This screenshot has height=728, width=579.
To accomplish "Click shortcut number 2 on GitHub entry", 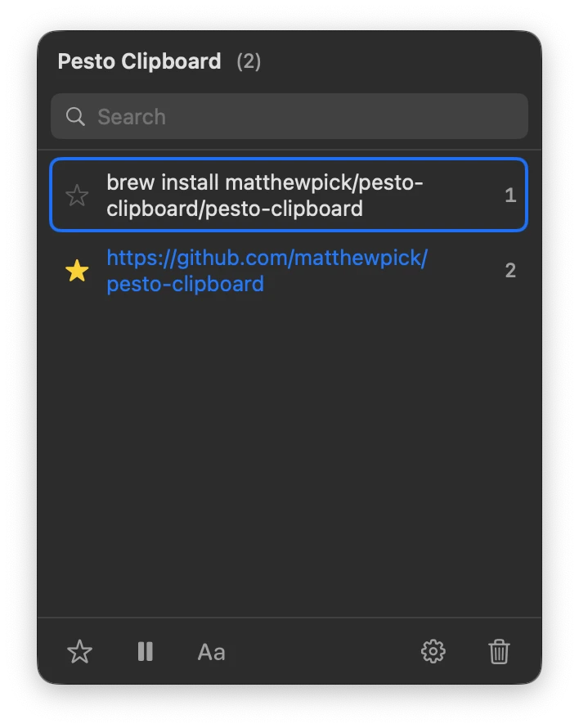I will pyautogui.click(x=510, y=271).
